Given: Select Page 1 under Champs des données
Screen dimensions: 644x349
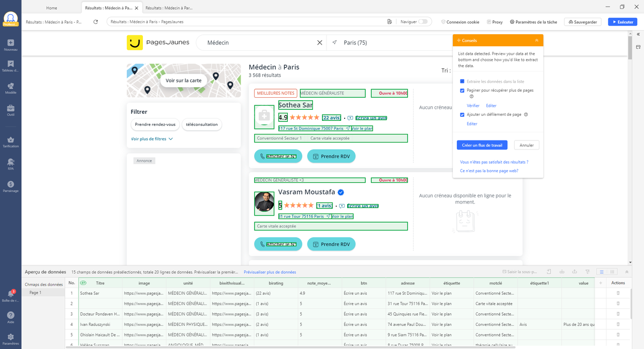Looking at the screenshot, I should pyautogui.click(x=35, y=293).
